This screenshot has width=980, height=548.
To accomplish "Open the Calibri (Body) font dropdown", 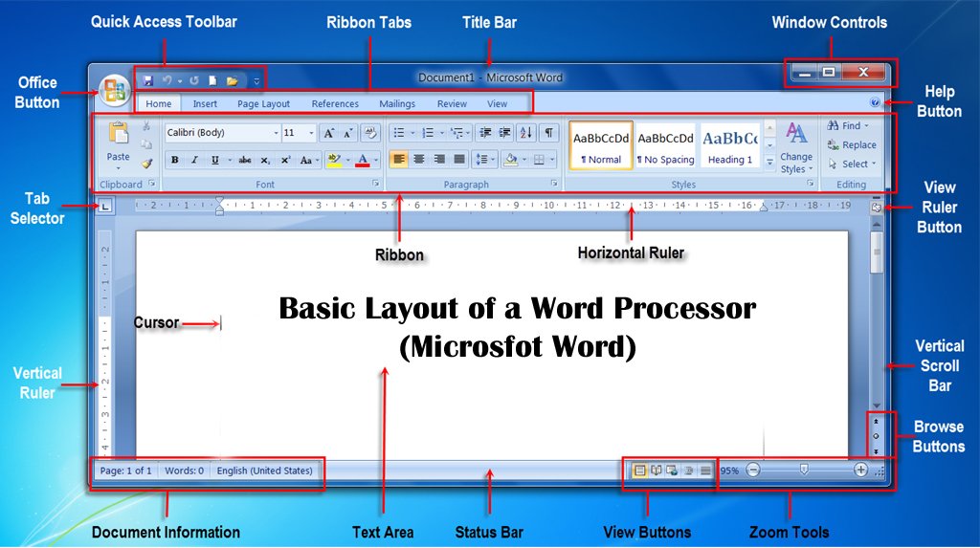I will pyautogui.click(x=276, y=133).
